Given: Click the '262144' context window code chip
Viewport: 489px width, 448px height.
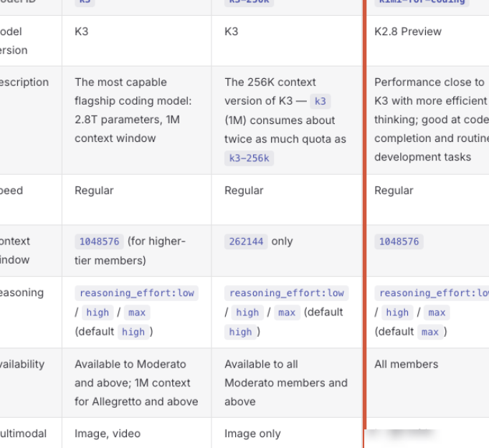Looking at the screenshot, I should tap(246, 242).
